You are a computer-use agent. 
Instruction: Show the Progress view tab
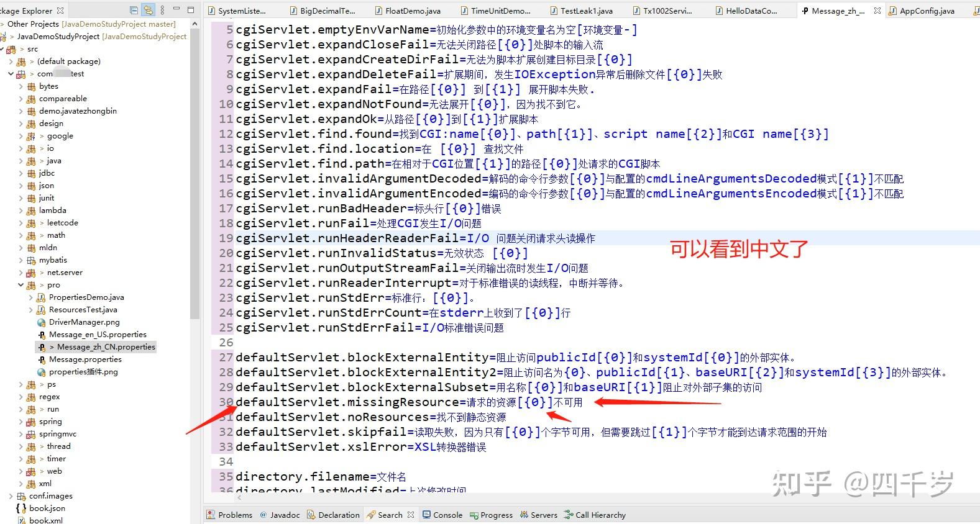click(492, 515)
